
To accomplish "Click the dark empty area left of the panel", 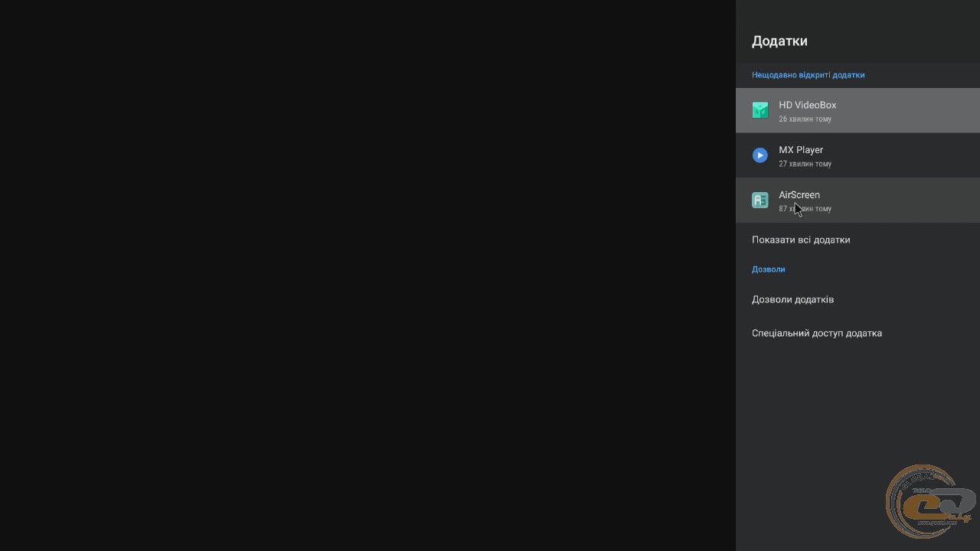I will (367, 275).
